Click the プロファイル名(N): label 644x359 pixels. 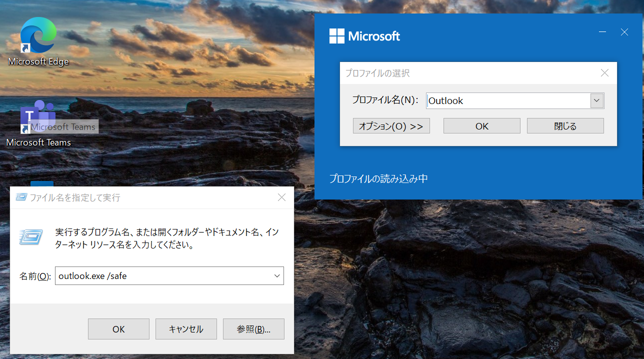point(385,100)
